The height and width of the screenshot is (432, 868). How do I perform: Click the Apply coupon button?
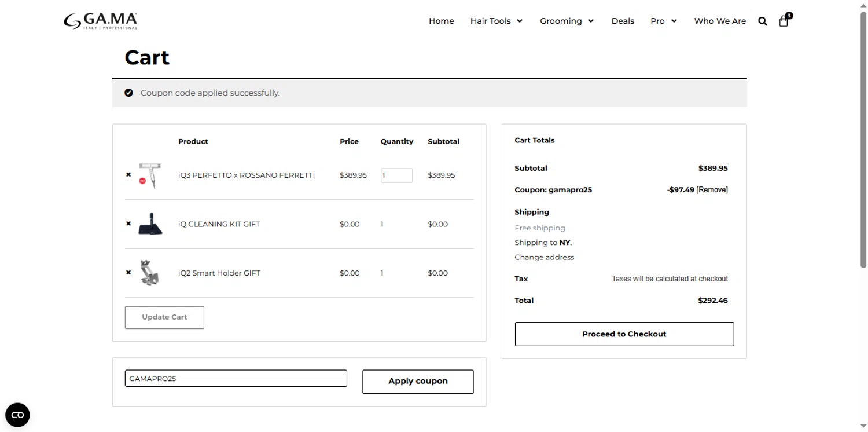[x=418, y=382]
